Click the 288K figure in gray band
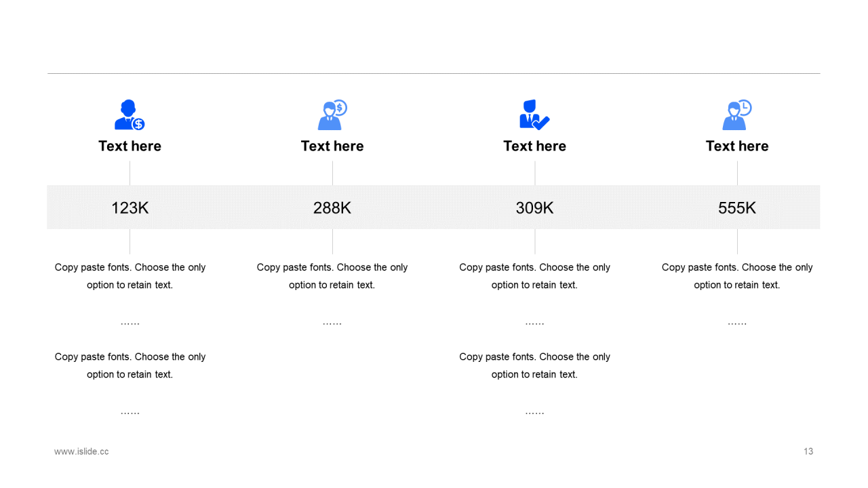This screenshot has width=868, height=488. [332, 208]
